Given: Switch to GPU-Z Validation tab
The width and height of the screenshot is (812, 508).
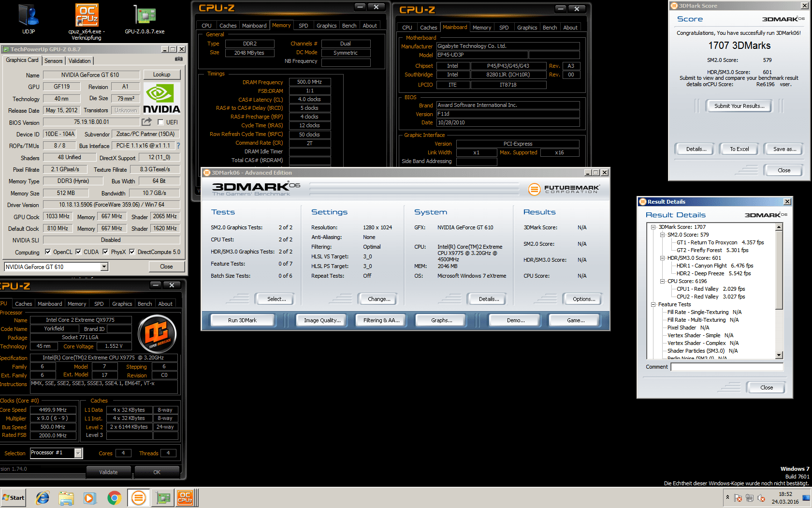Looking at the screenshot, I should click(x=79, y=61).
